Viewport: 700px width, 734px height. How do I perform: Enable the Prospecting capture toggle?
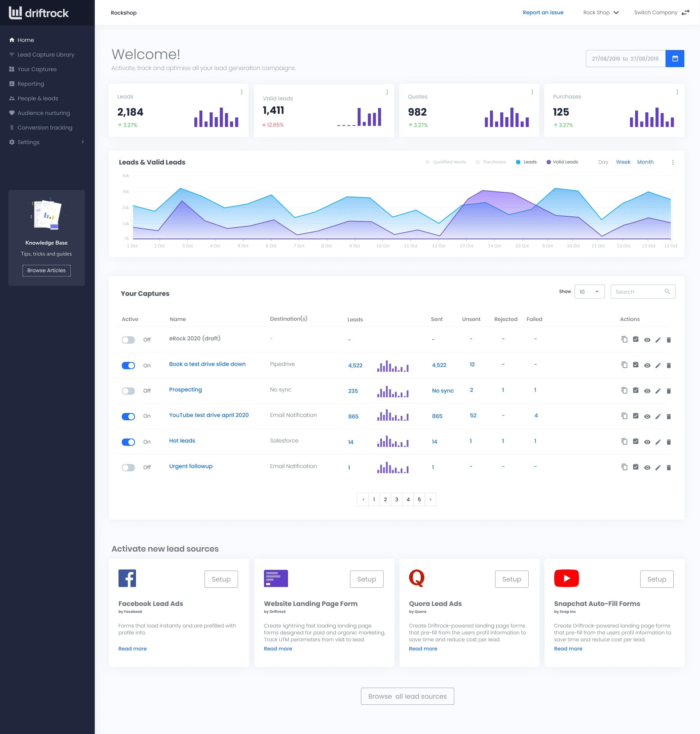coord(128,391)
